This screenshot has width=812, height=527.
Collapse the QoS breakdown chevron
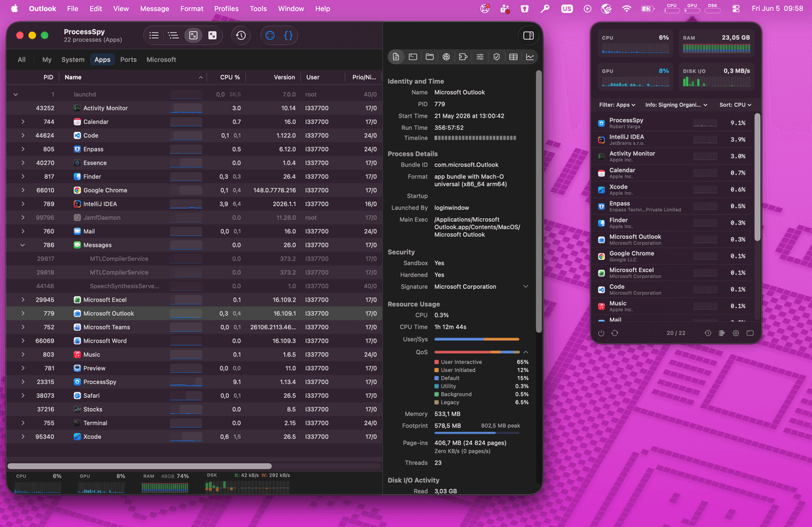click(526, 352)
